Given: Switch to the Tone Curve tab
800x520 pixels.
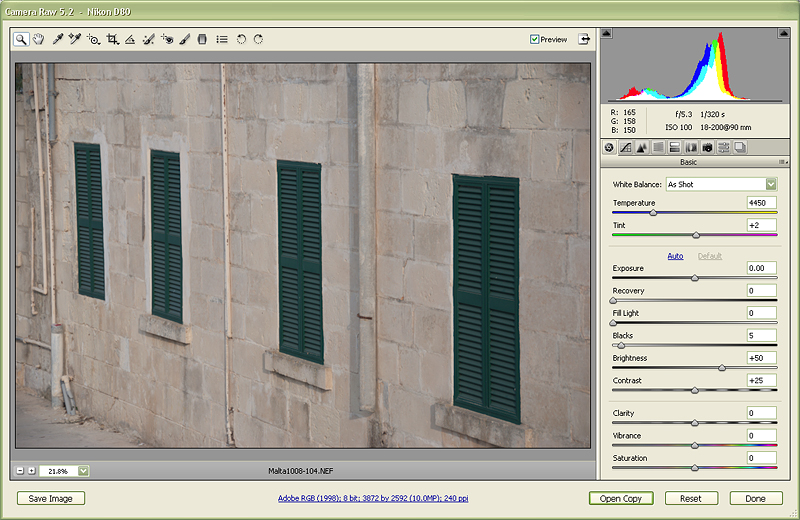Looking at the screenshot, I should point(625,148).
